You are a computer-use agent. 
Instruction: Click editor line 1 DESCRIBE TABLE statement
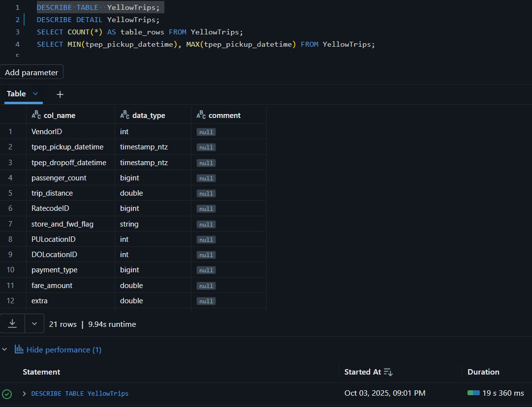point(98,7)
